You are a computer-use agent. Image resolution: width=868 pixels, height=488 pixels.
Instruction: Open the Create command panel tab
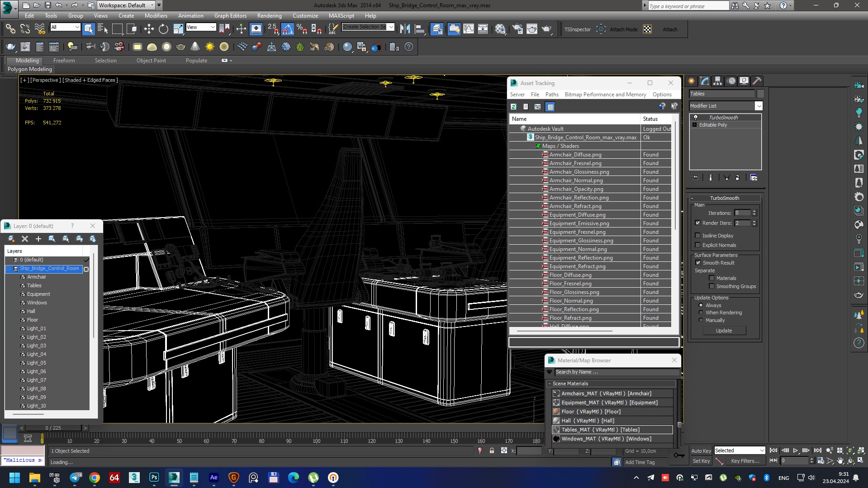click(692, 81)
